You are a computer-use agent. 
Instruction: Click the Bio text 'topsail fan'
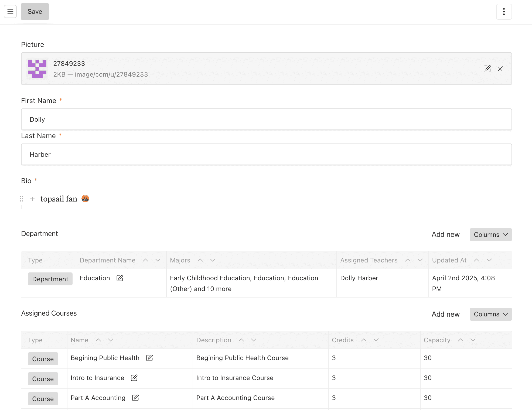(59, 199)
